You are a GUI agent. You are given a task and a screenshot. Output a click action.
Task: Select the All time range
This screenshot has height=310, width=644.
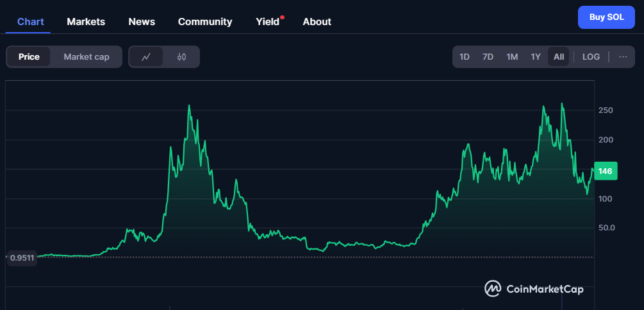(559, 56)
